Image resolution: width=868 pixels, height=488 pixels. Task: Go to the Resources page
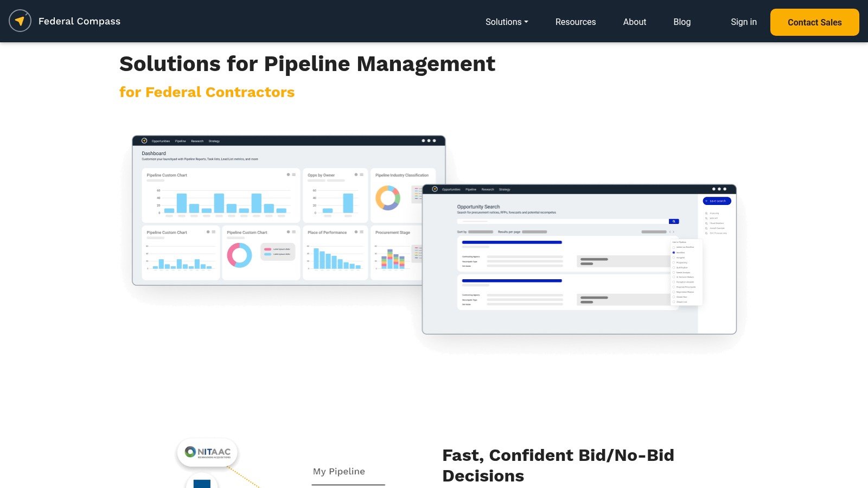[x=576, y=22]
